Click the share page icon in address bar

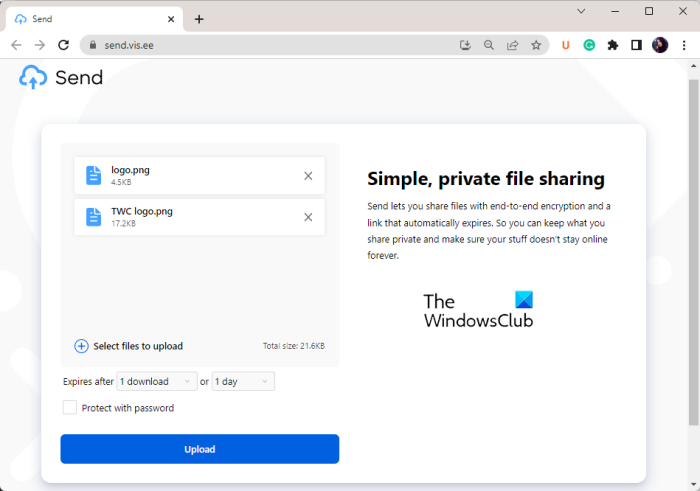(x=512, y=45)
